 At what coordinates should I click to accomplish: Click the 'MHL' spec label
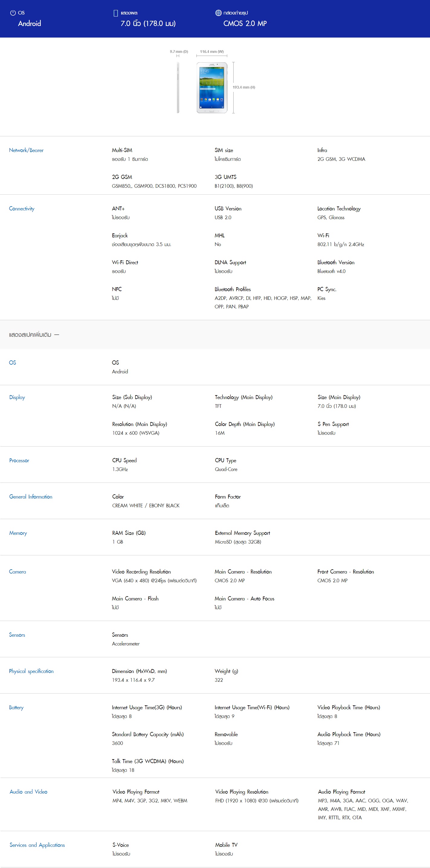(220, 236)
